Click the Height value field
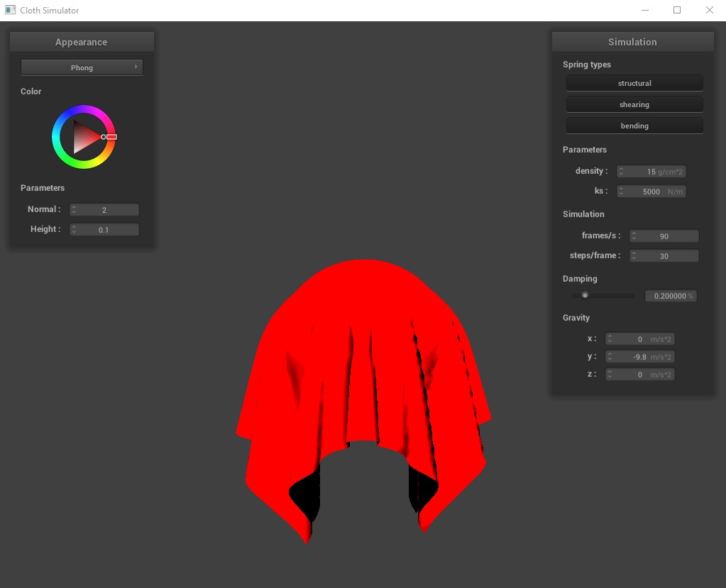 pyautogui.click(x=104, y=230)
